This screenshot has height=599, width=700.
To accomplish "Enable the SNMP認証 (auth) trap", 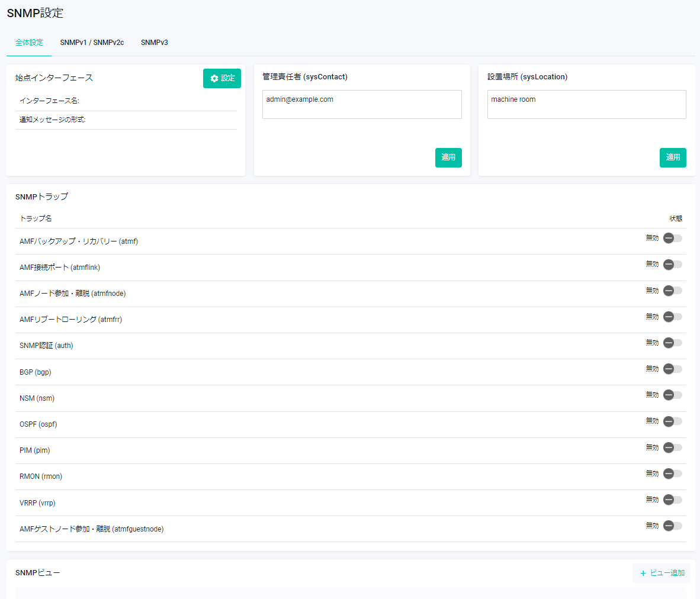I will [x=672, y=343].
